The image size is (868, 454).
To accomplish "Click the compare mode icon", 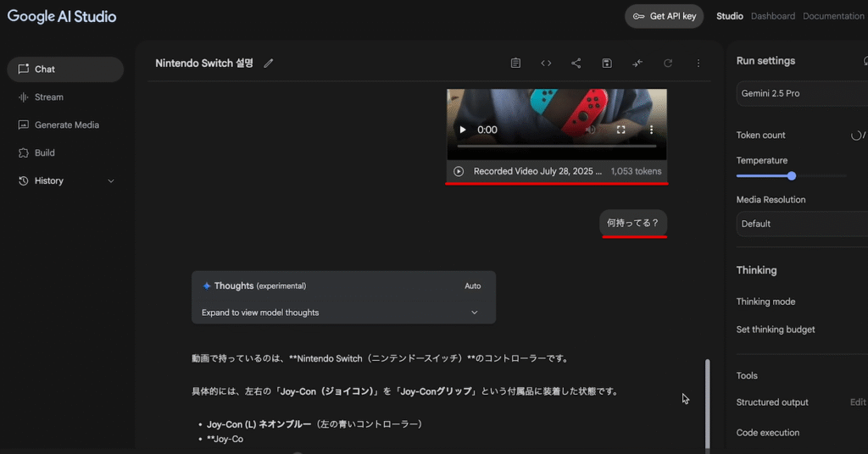I will click(637, 63).
